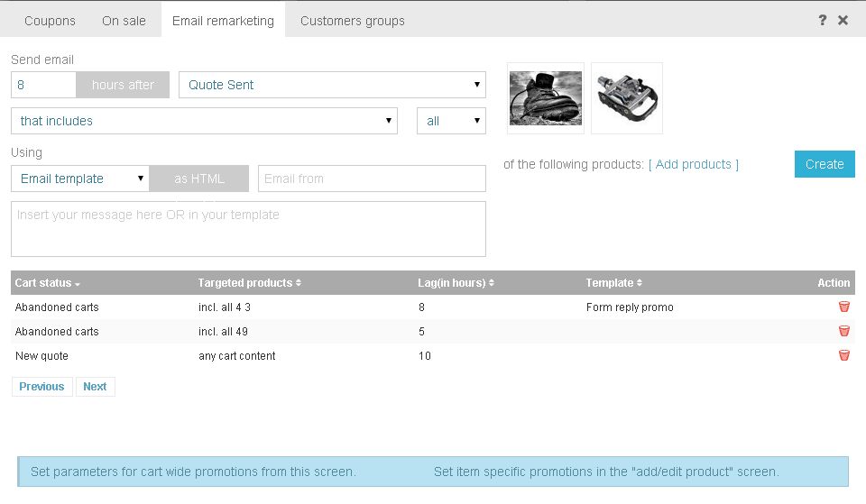866x504 pixels.
Task: Delete the Form reply promo row
Action: [843, 307]
